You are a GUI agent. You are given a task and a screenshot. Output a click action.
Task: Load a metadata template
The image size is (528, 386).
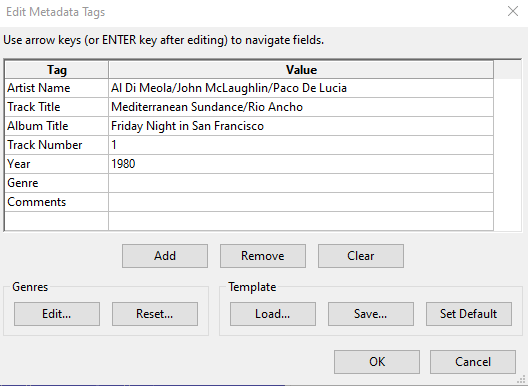coord(273,314)
